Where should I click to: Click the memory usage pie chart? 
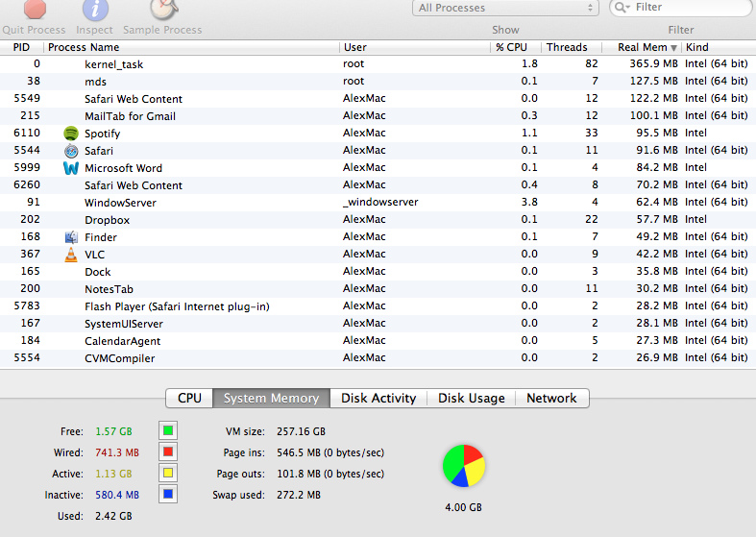pos(464,466)
